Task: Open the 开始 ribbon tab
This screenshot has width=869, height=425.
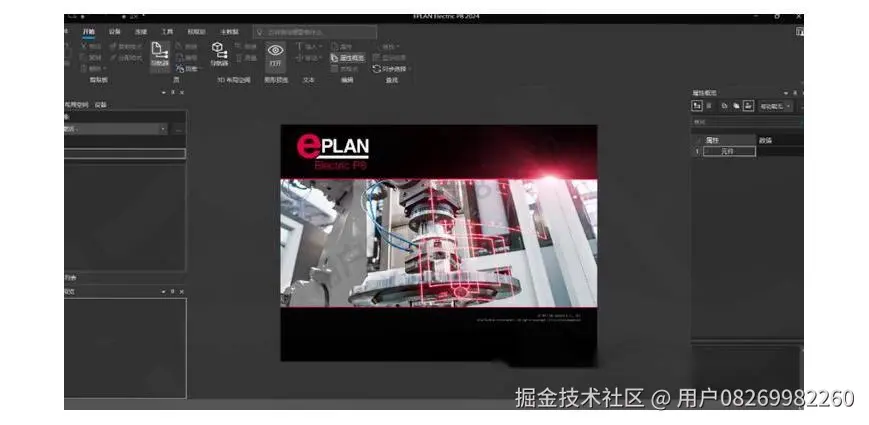Action: tap(89, 32)
